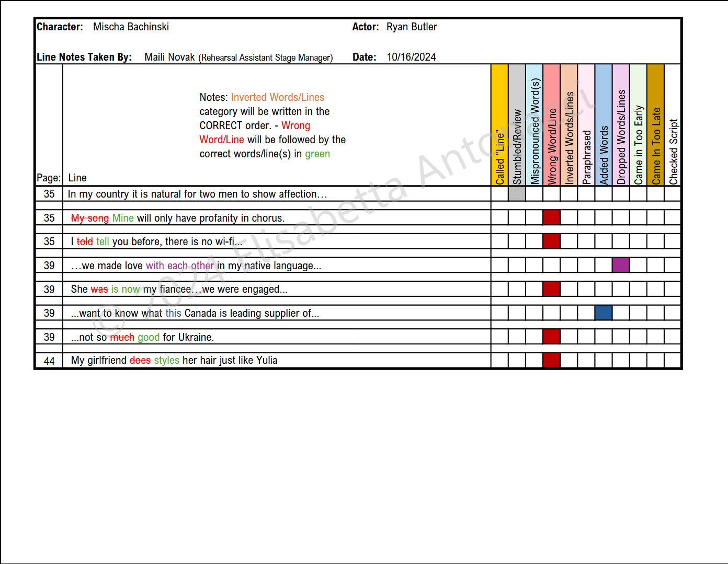This screenshot has width=728, height=564.
Task: Click page number 44
Action: coord(49,361)
